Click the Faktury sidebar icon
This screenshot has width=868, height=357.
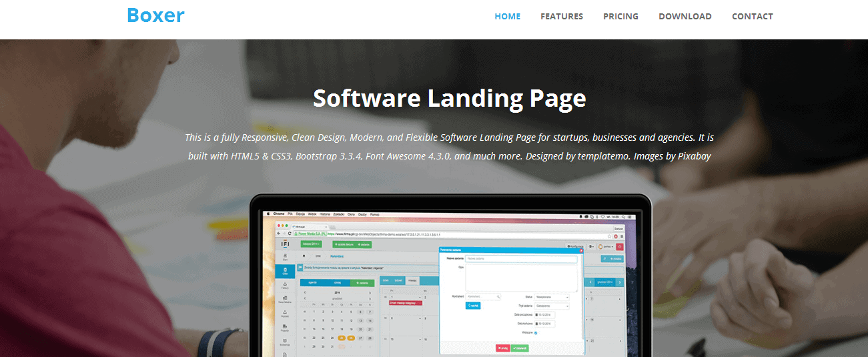point(285,286)
